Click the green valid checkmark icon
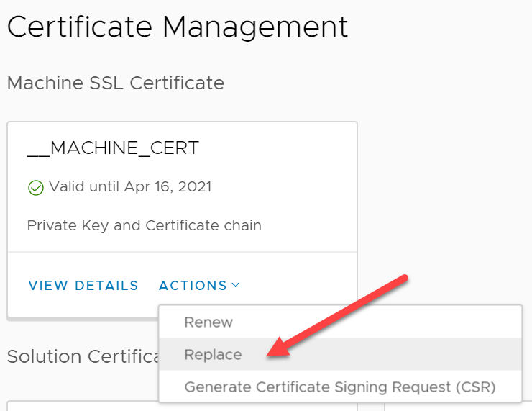The image size is (532, 411). pos(35,188)
